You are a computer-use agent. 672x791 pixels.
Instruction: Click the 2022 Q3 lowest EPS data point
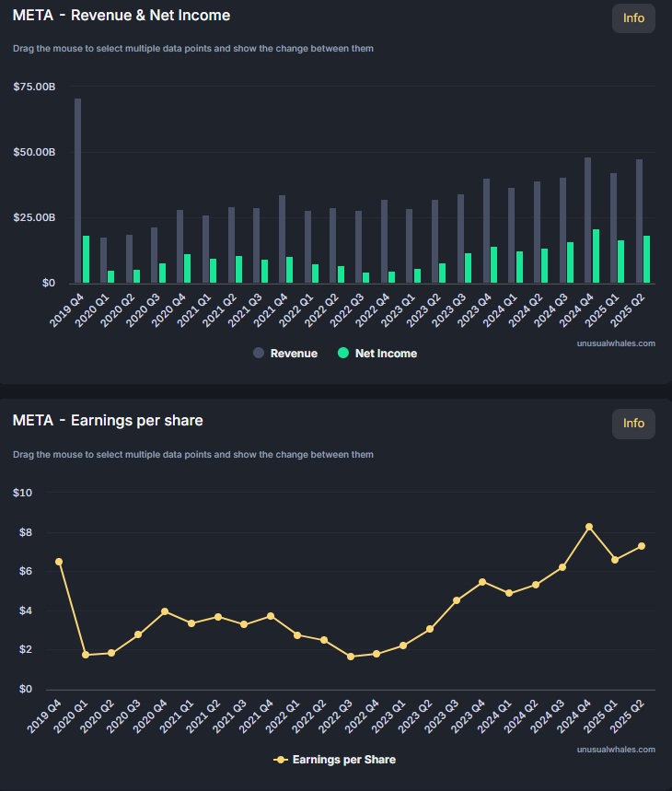351,657
